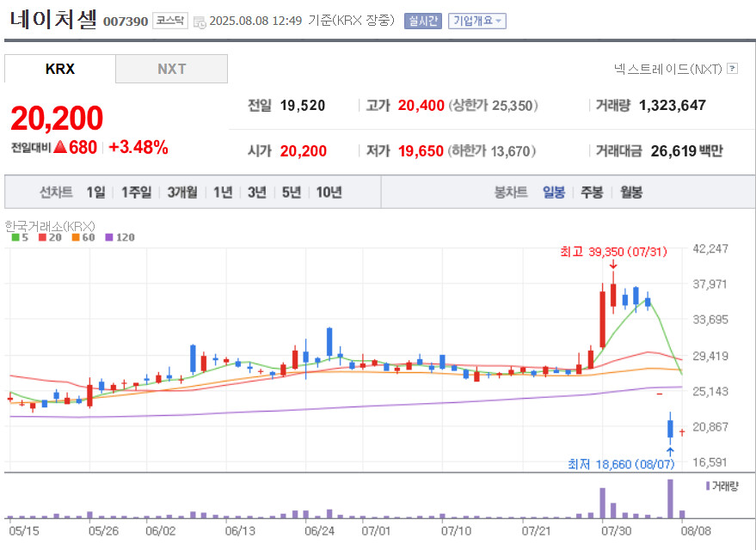Click the green 5-day moving average legend square
The width and height of the screenshot is (756, 550).
point(15,237)
